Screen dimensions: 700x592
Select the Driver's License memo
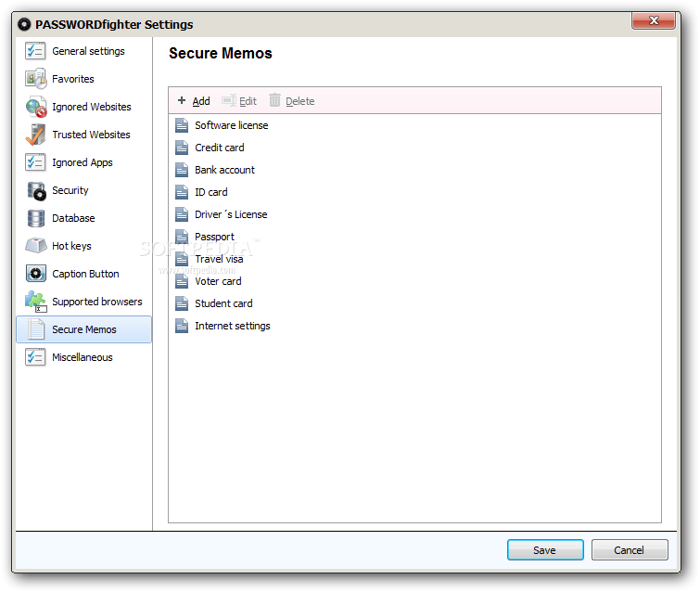(231, 215)
